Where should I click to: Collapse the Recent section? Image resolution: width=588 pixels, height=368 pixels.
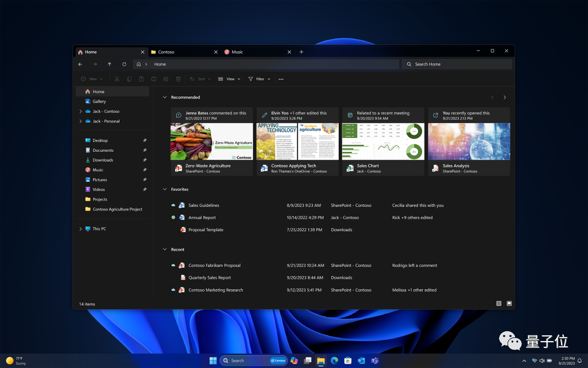point(164,250)
